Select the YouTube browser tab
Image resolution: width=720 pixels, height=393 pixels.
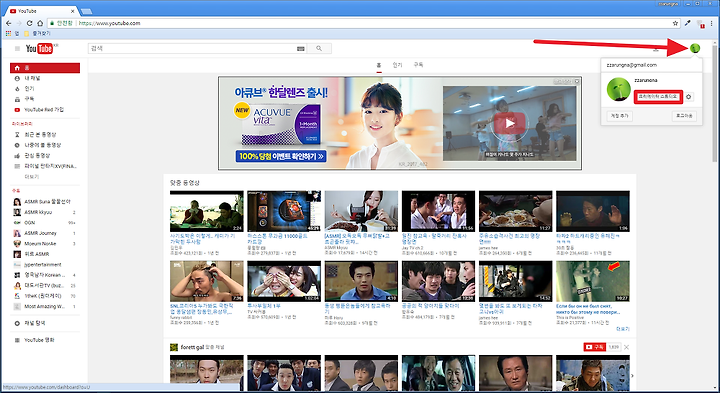click(x=41, y=11)
